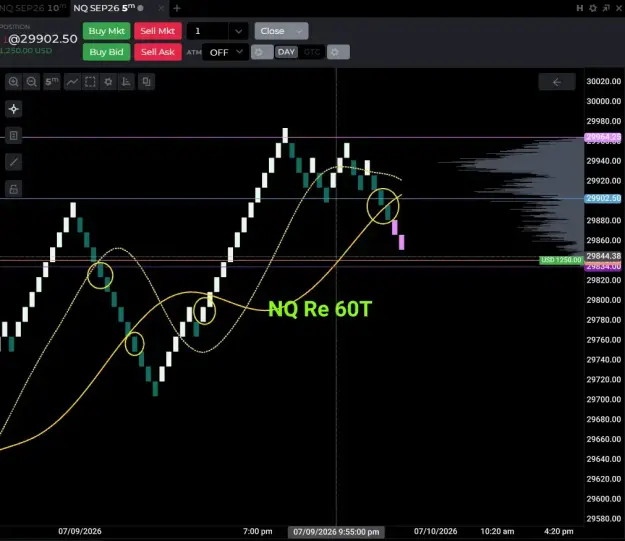Select the crosshair cursor tool

tap(14, 109)
